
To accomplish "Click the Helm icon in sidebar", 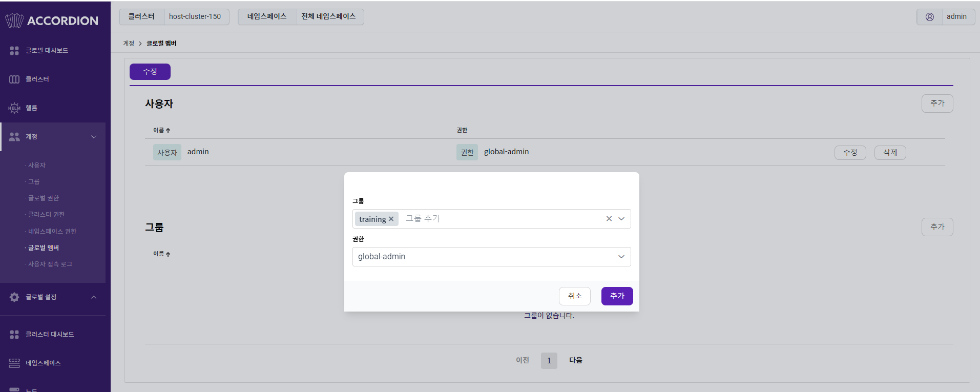I will click(14, 108).
